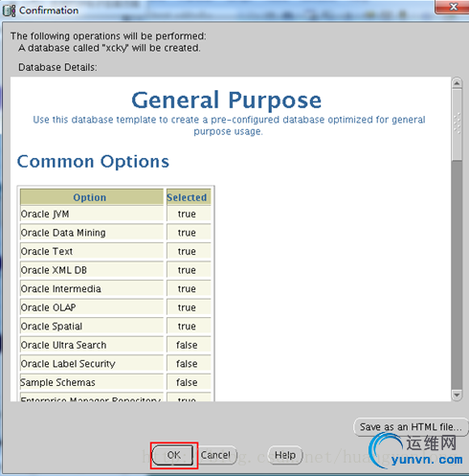This screenshot has width=469, height=476.
Task: Select the Oracle JVM row
Action: (116, 214)
